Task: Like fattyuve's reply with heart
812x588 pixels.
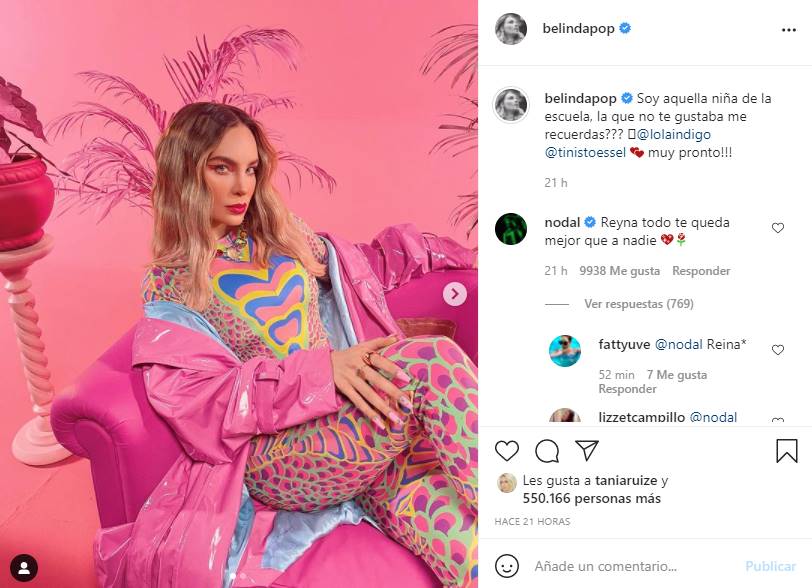Action: point(778,350)
